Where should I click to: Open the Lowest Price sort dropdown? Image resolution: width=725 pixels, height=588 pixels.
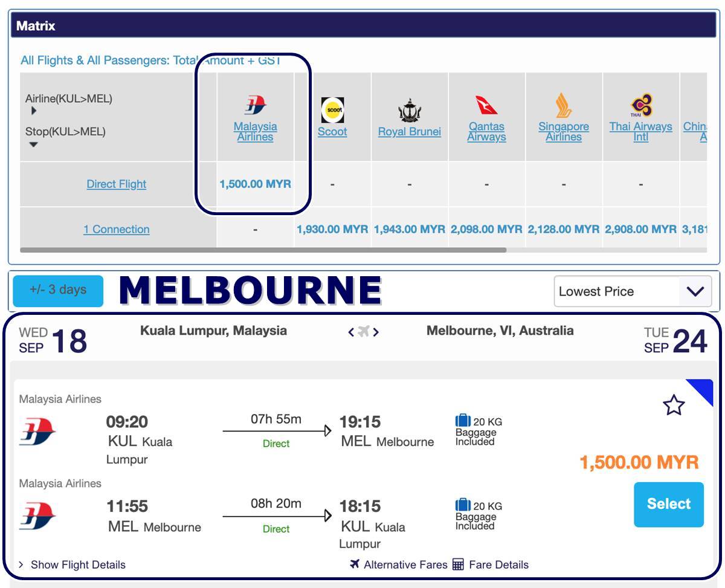pos(633,291)
